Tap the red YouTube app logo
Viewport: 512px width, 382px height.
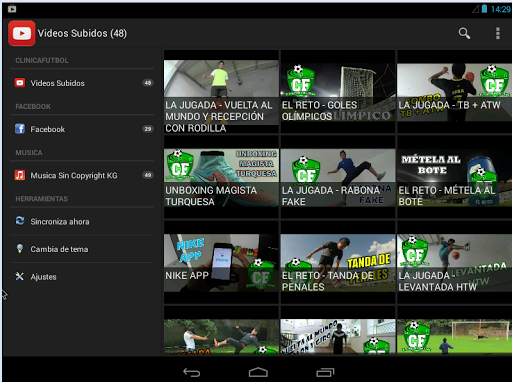(22, 33)
